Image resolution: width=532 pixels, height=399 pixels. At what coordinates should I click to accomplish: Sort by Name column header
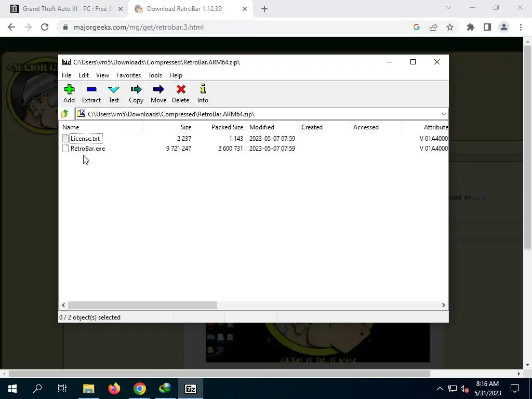pyautogui.click(x=101, y=127)
